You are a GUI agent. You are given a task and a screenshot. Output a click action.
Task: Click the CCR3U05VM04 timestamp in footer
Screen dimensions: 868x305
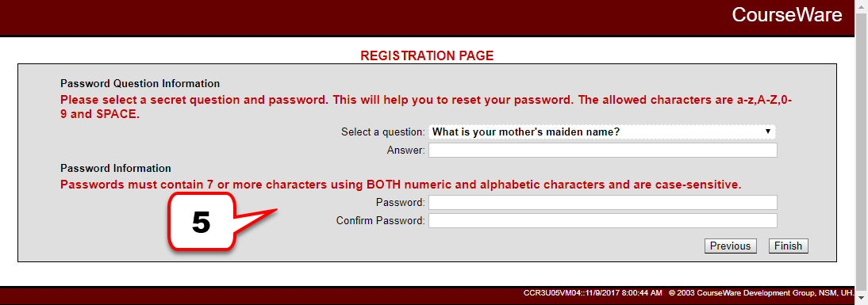coord(593,292)
